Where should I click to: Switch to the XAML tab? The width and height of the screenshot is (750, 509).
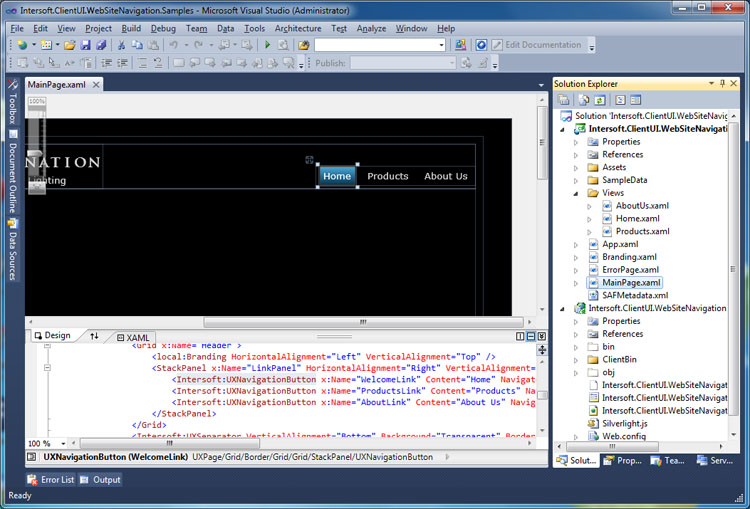[x=133, y=338]
